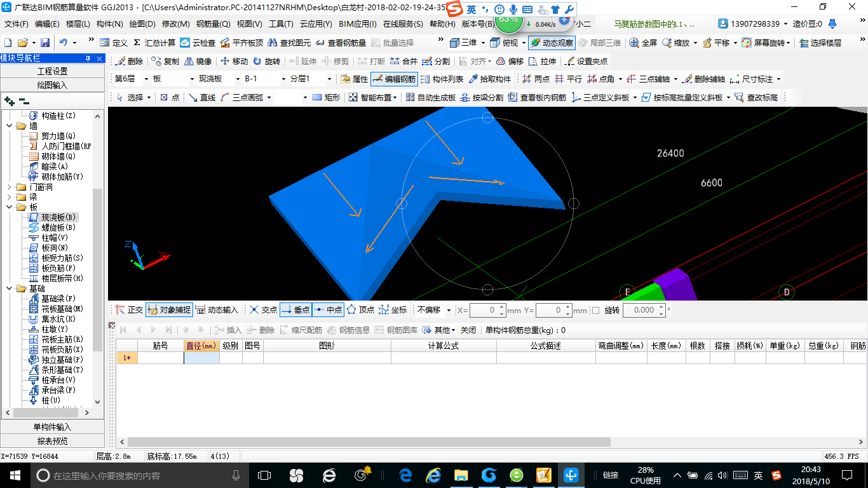Switch to 单构件输入 panel
This screenshot has height=488, width=868.
pyautogui.click(x=52, y=427)
